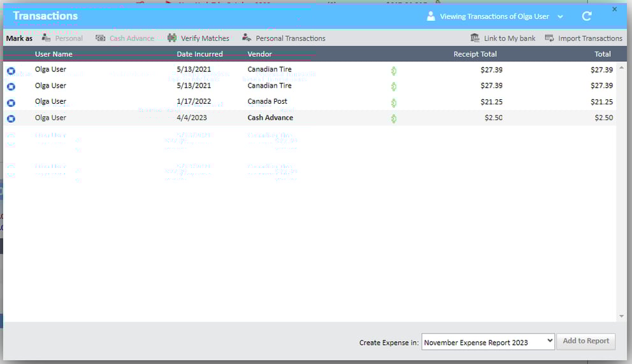Screen dimensions: 632x364
Task: Click Import Transactions label
Action: [x=590, y=38]
